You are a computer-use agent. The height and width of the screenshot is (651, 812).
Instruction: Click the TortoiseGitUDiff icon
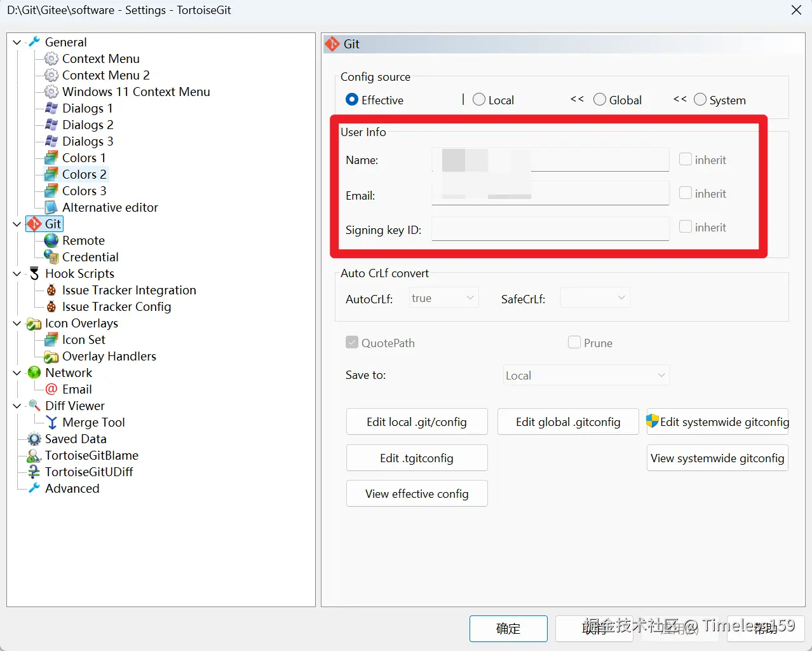point(34,472)
